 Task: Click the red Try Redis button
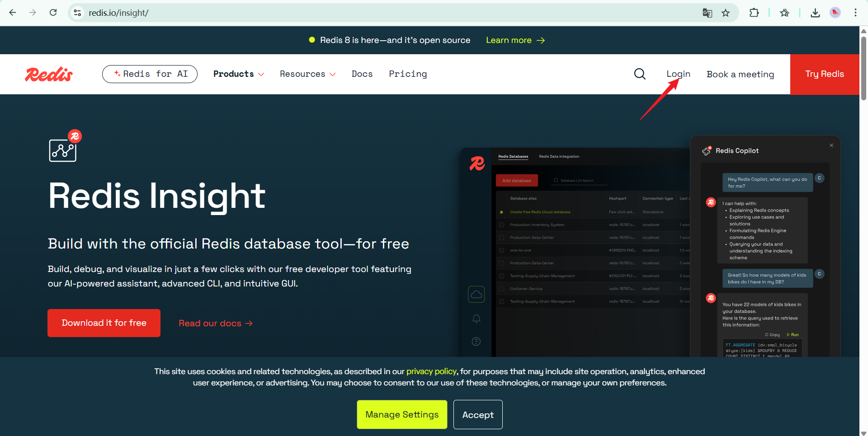825,74
